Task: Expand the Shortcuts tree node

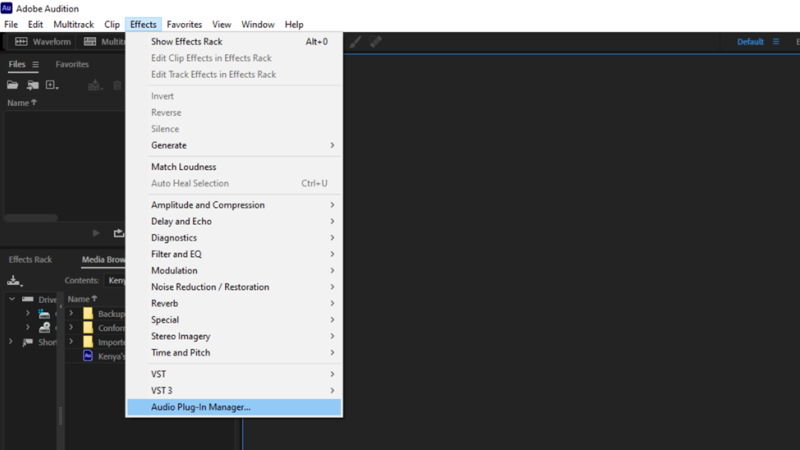Action: tap(11, 341)
